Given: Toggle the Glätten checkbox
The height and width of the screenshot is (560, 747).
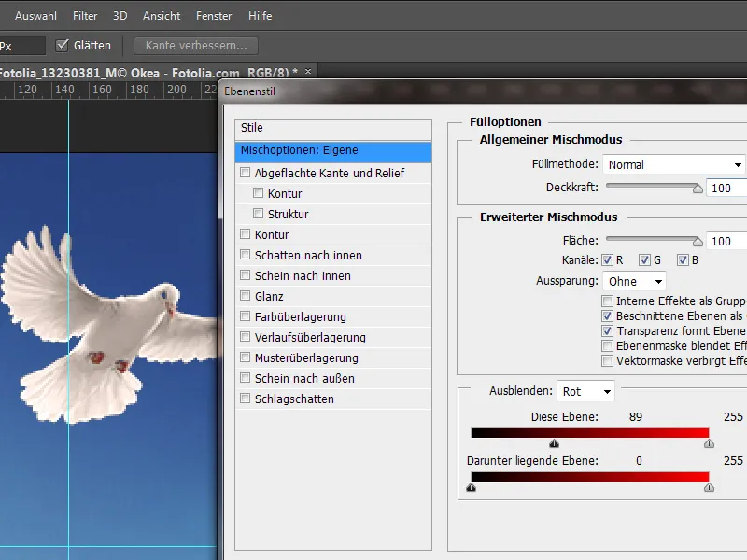Looking at the screenshot, I should click(62, 45).
